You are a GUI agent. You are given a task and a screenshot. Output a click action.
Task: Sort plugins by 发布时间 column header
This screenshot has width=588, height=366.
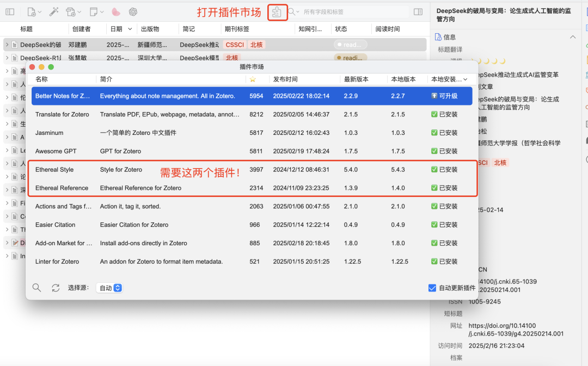pos(285,79)
